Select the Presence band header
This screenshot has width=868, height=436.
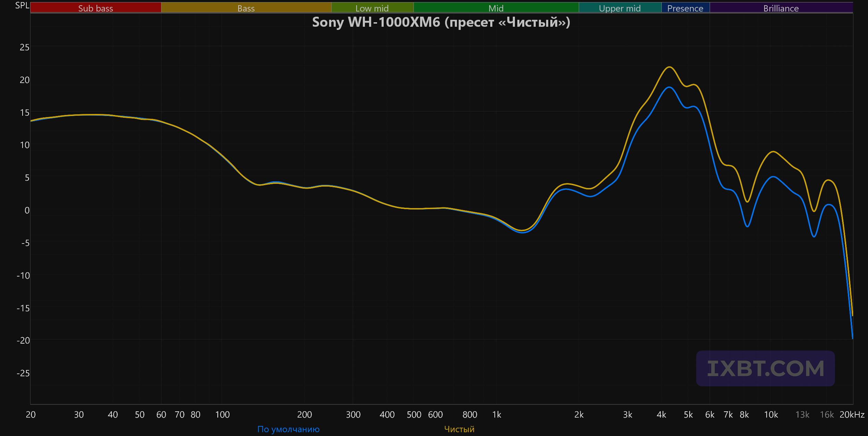point(685,8)
